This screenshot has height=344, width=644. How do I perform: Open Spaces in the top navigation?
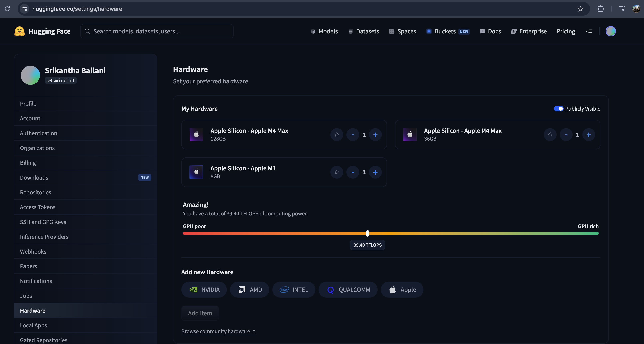(x=403, y=31)
